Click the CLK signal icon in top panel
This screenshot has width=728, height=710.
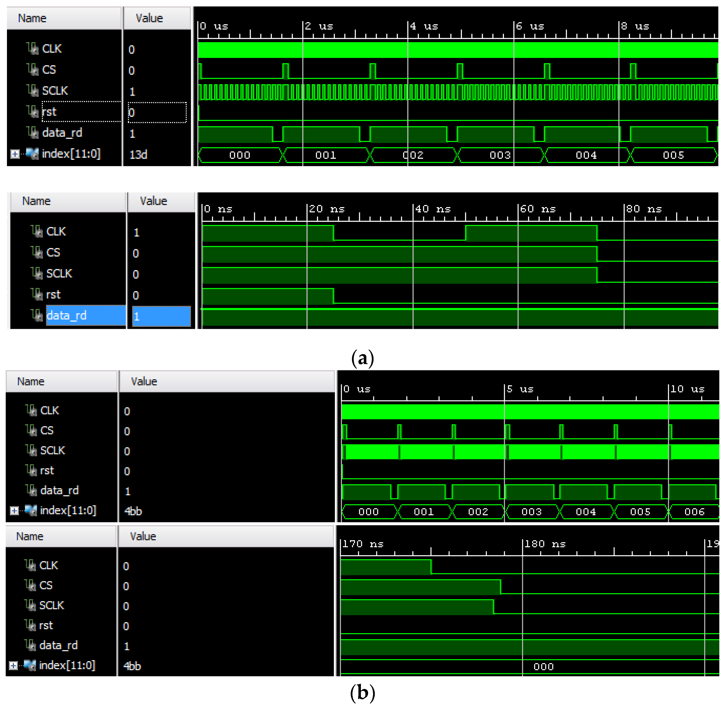pos(33,49)
